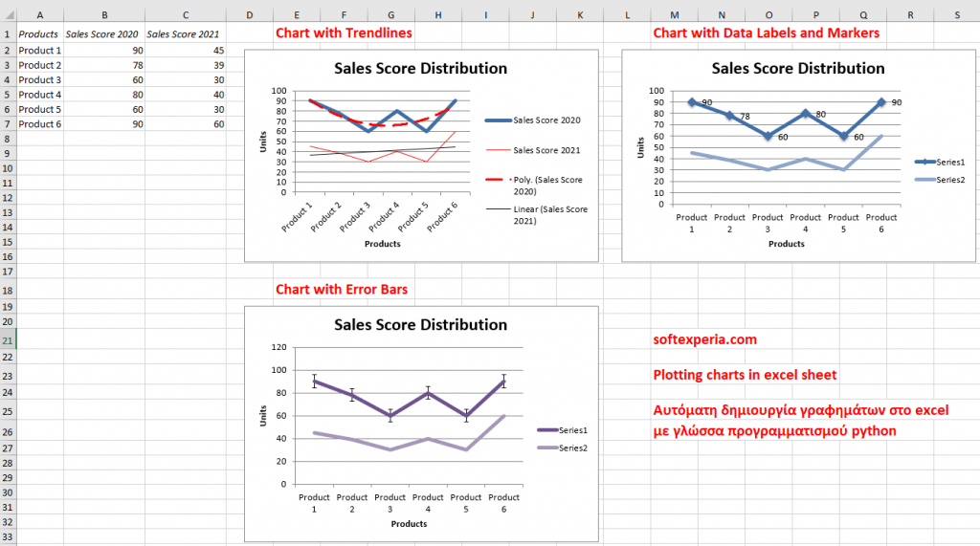Click the trendlines chart title 'Sales Score Distribution'
This screenshot has width=980, height=546.
tap(420, 68)
